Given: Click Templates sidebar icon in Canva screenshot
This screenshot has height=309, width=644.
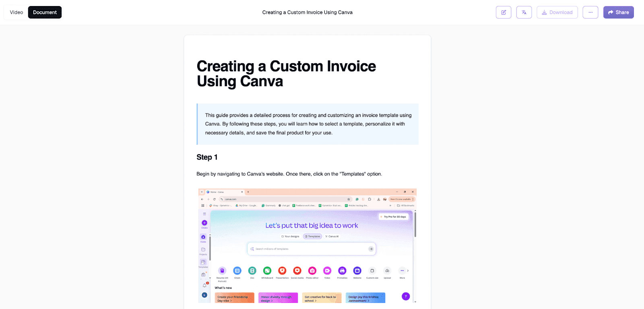Looking at the screenshot, I should tap(203, 262).
